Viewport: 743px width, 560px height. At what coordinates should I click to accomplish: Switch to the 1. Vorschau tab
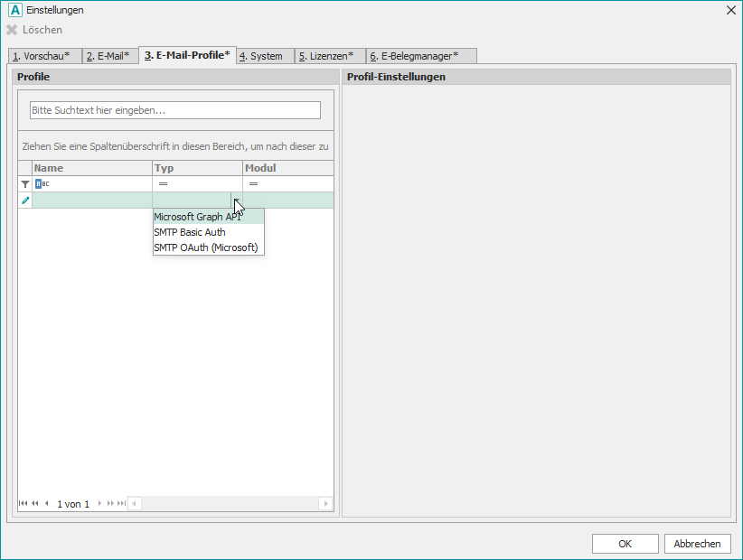coord(45,56)
